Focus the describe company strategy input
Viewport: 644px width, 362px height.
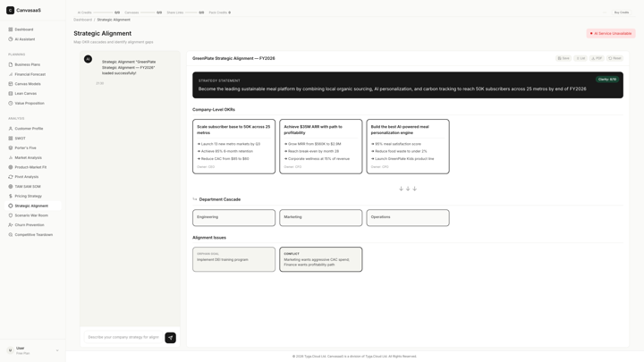click(x=123, y=337)
